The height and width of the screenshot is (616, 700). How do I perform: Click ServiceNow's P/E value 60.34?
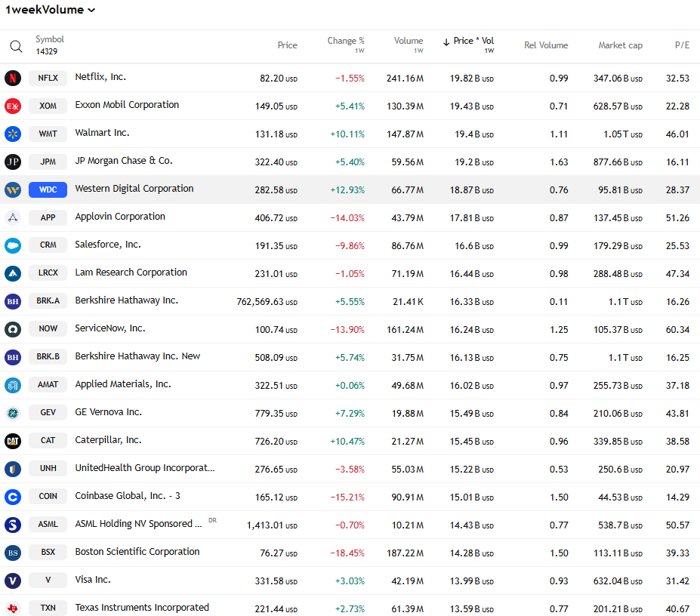click(x=677, y=330)
